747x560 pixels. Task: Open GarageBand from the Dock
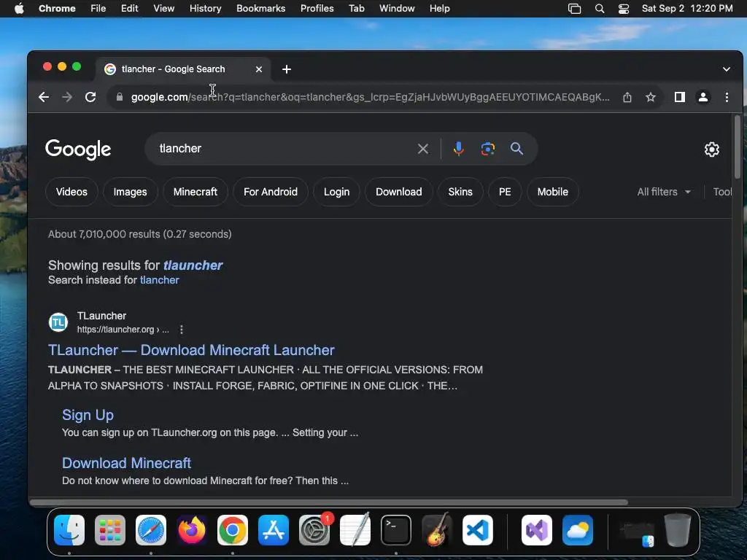[x=437, y=530]
